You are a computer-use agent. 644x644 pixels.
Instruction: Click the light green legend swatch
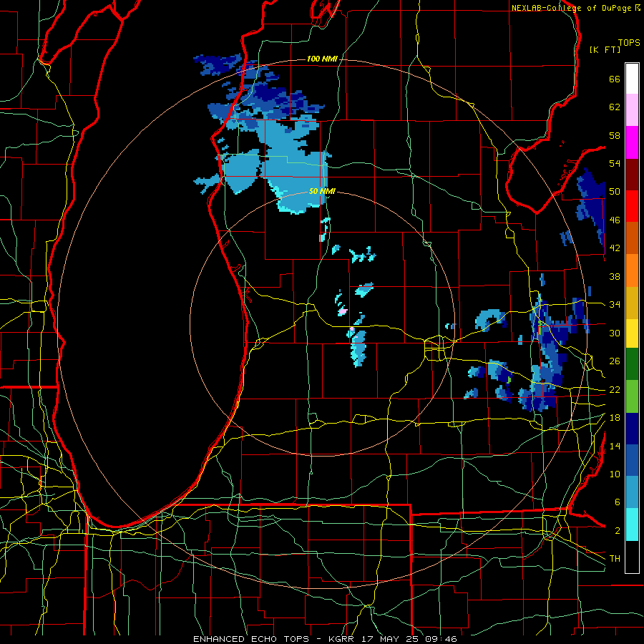pos(632,396)
